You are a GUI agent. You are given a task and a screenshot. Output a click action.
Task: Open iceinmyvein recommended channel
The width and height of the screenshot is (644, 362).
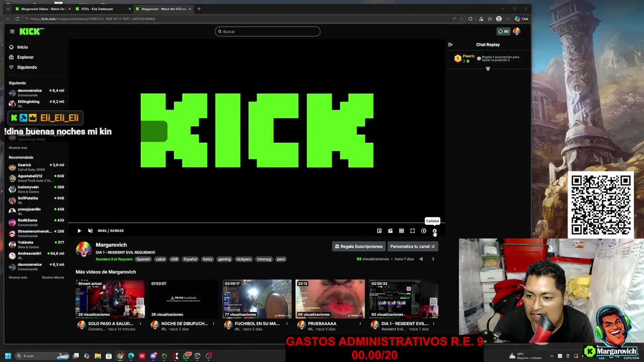[36, 189]
